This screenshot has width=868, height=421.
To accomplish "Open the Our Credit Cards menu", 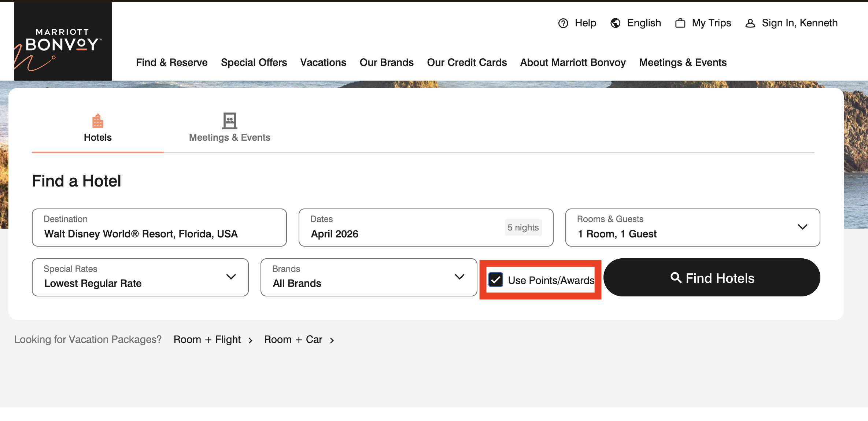I will [466, 63].
